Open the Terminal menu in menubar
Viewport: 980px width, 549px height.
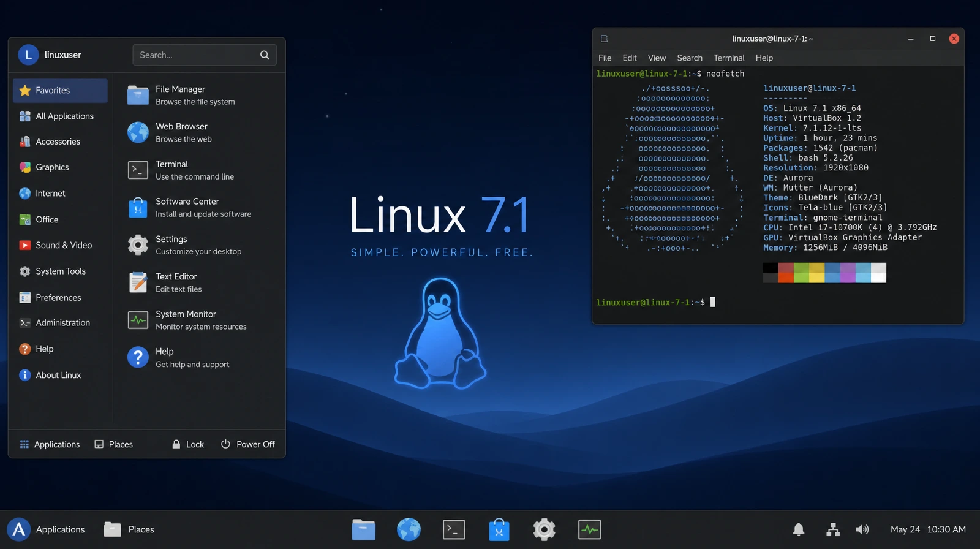[x=729, y=58]
